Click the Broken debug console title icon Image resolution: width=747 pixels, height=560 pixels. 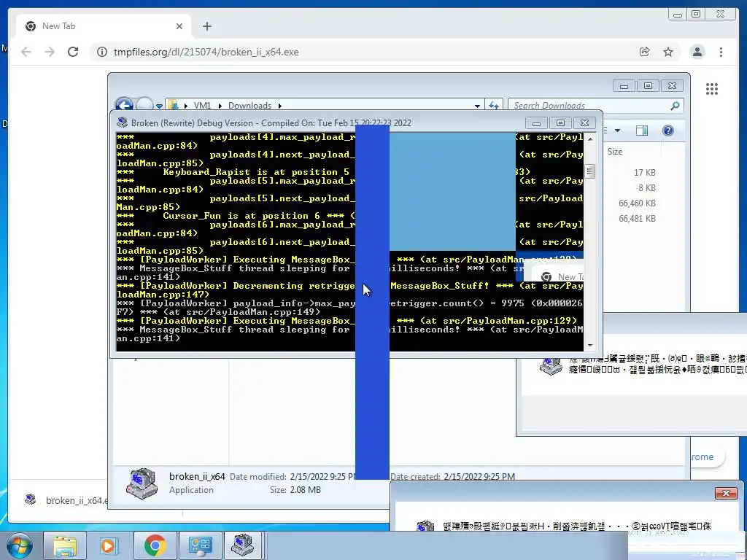[x=122, y=122]
